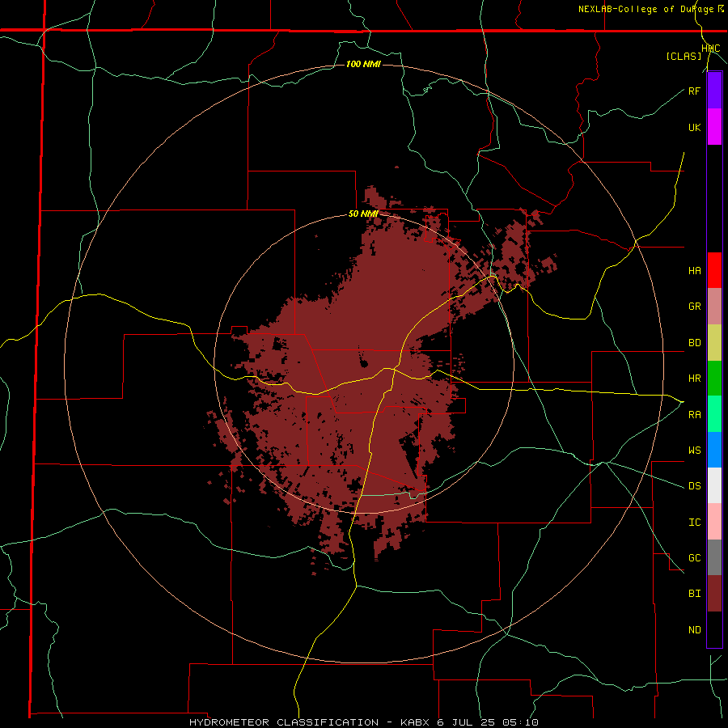Select the IC pink legend swatch
Viewport: 728px width, 728px height.
tap(714, 522)
